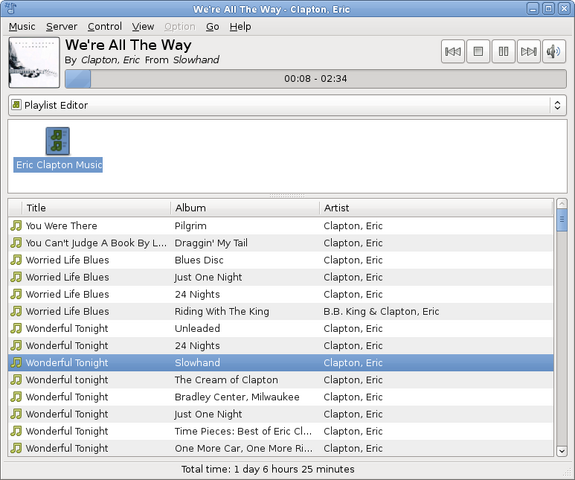
Task: Select Wonderful Tonight from 24 Nights
Action: click(281, 345)
